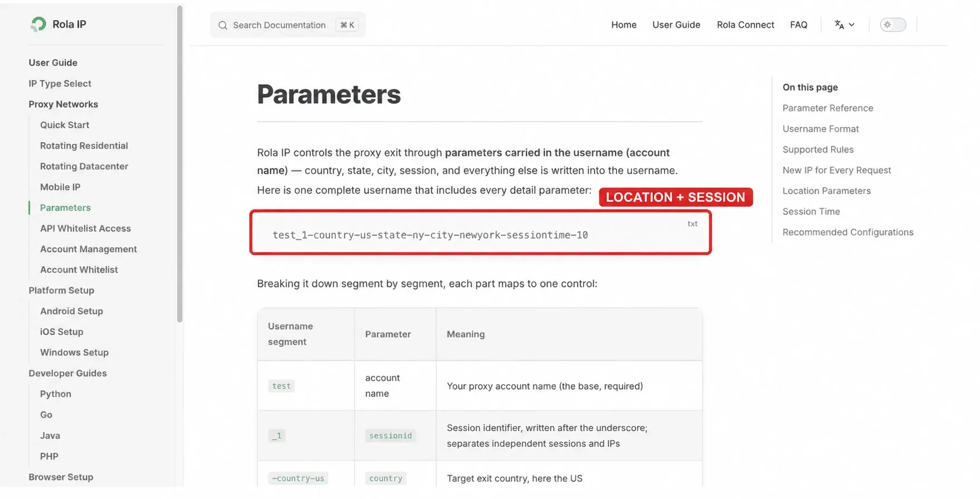Click the '_1' code cell

coord(276,435)
